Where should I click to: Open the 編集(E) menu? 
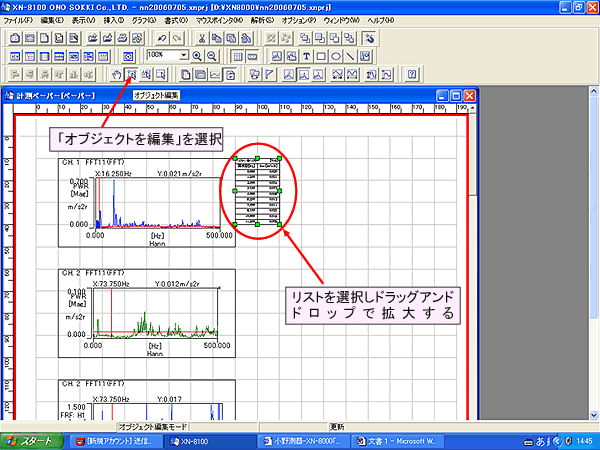point(52,20)
